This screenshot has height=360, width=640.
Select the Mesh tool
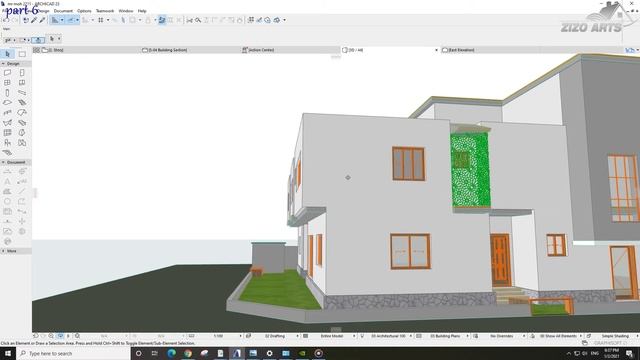7,153
